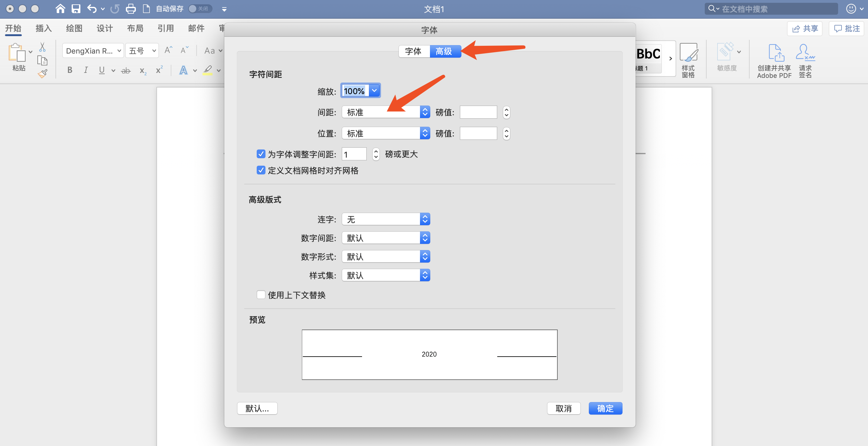Click the Home icon in title bar
868x446 pixels.
coord(60,9)
